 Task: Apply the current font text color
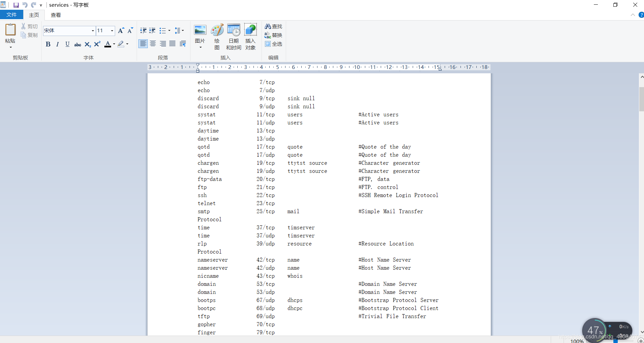(108, 44)
